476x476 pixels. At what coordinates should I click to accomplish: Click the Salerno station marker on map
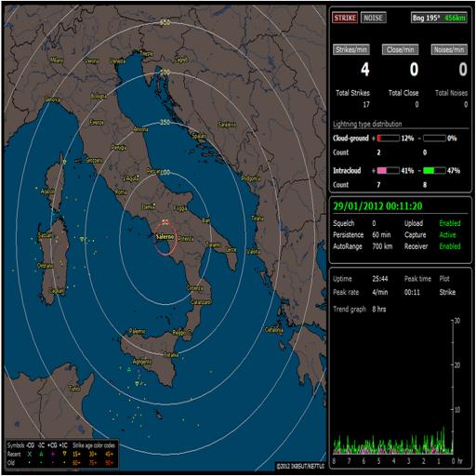point(165,237)
